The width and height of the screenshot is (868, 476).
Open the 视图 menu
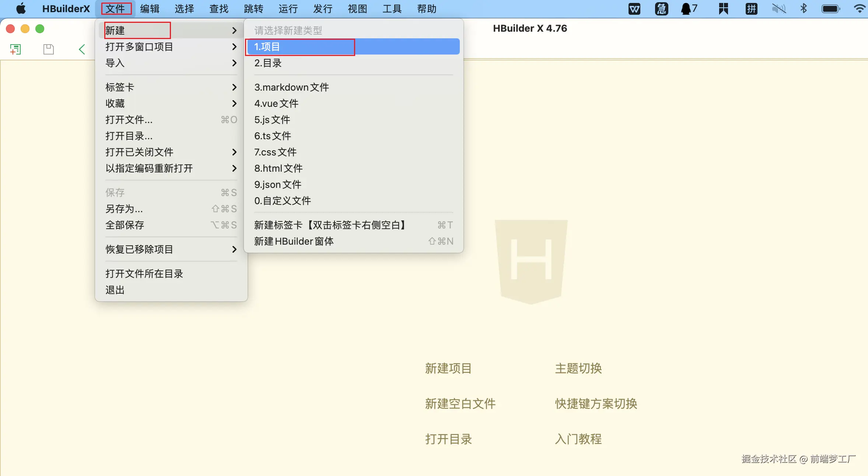coord(357,8)
